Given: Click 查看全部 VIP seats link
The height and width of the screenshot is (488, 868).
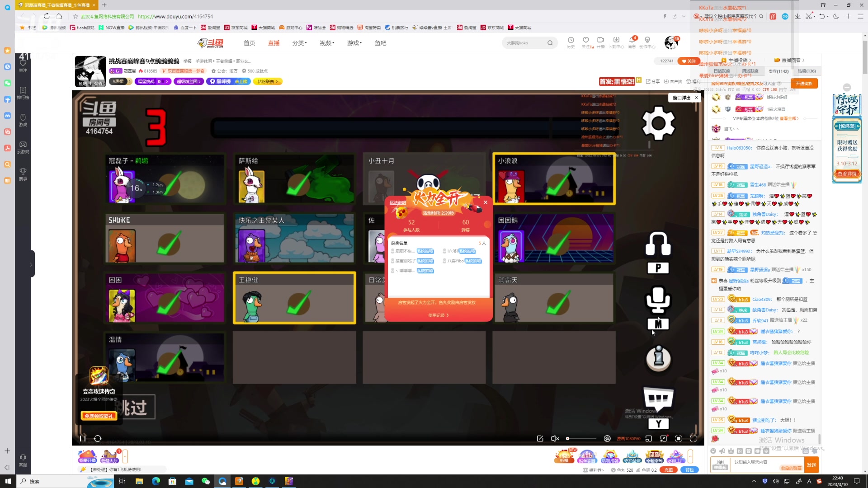Looking at the screenshot, I should point(789,119).
